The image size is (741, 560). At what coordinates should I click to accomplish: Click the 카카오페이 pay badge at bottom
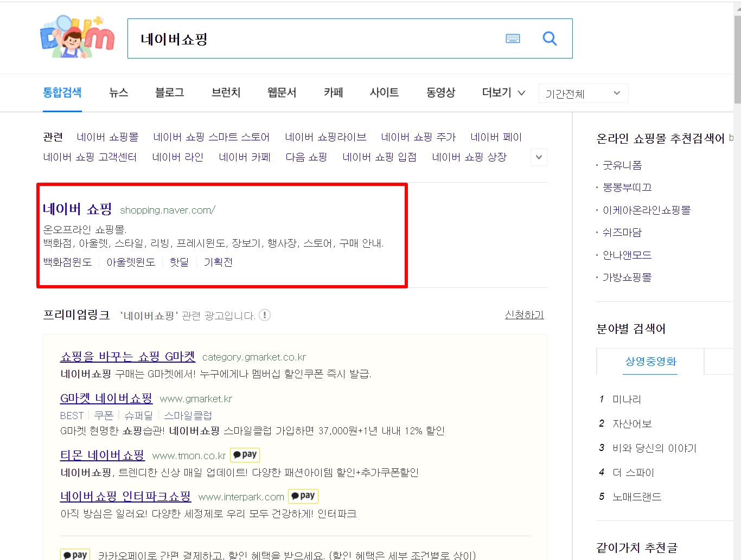point(75,555)
